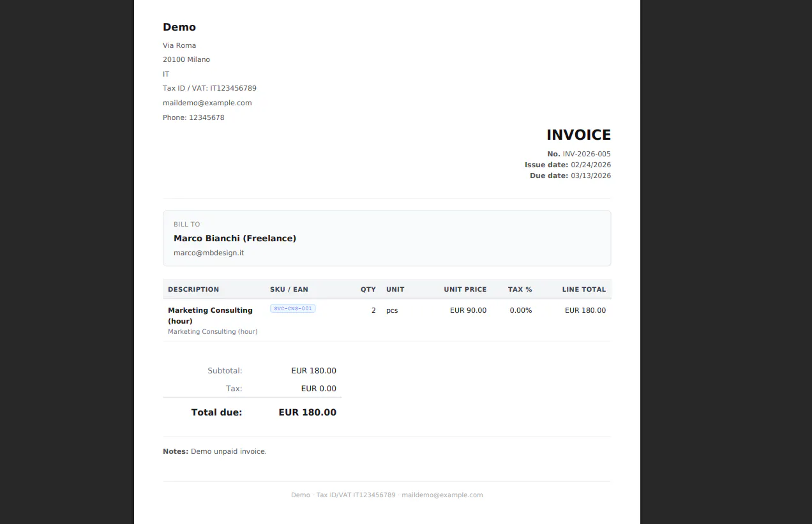The image size is (812, 524).
Task: Click the due date 03/13/2026
Action: point(590,176)
